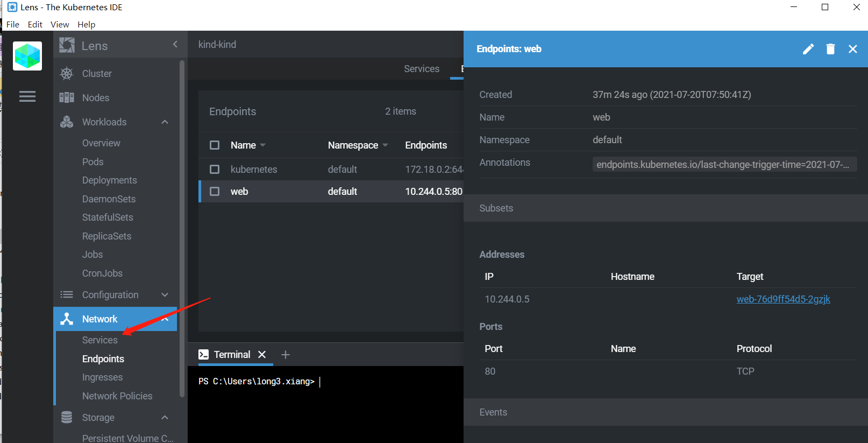Click the Lens logo icon
Image resolution: width=868 pixels, height=443 pixels.
pyautogui.click(x=67, y=45)
